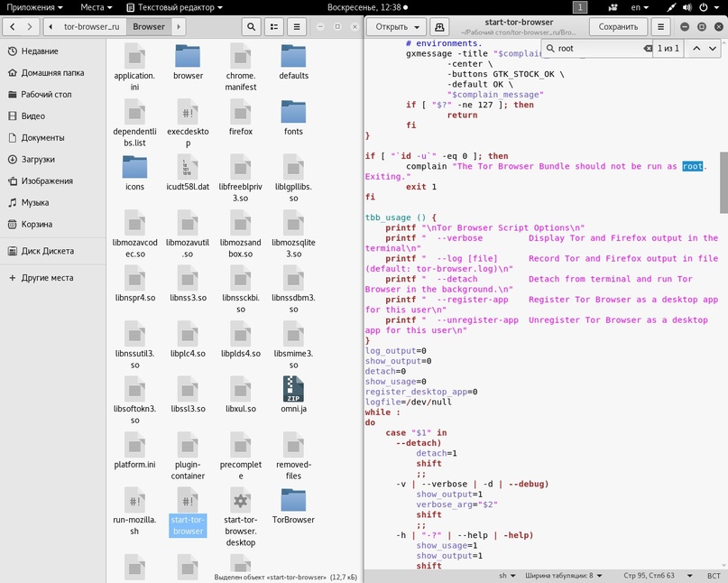Select the platform.ini file
The height and width of the screenshot is (583, 728).
pos(134,450)
